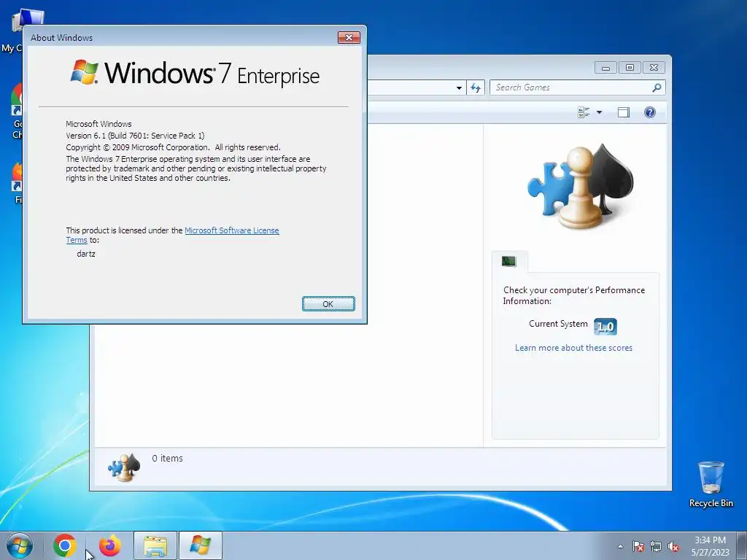Click the network status tray icon
The height and width of the screenshot is (560, 747).
(x=656, y=547)
